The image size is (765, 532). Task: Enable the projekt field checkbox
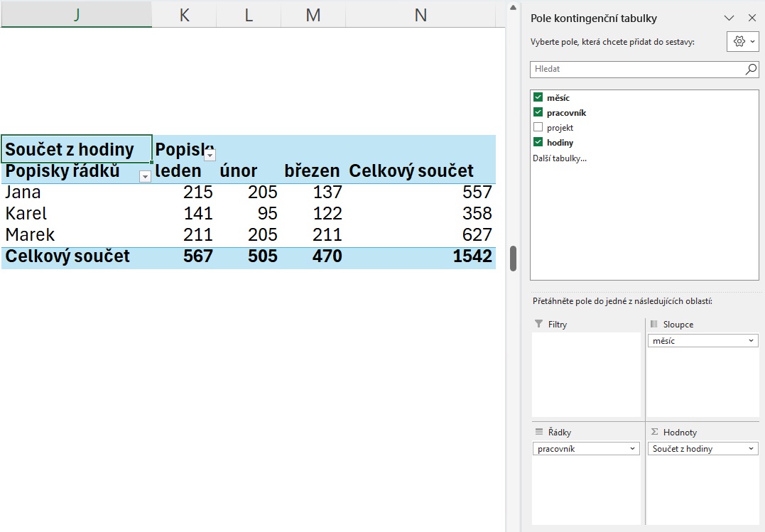[x=538, y=128]
